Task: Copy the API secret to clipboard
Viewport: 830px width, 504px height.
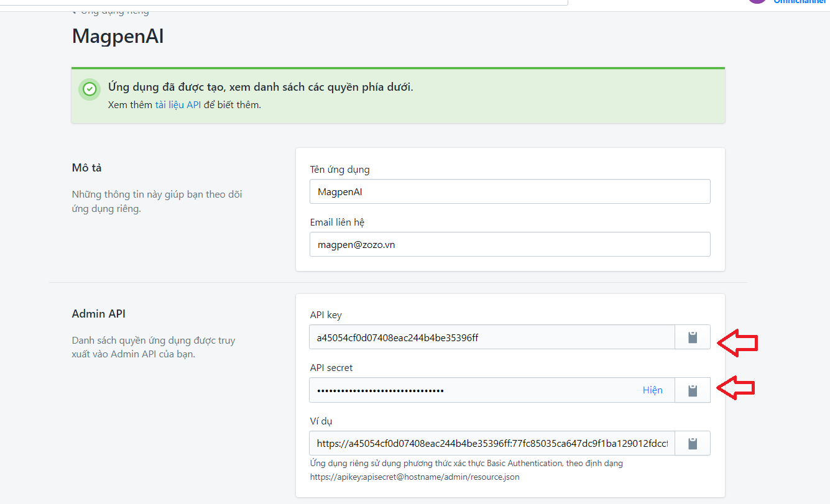Action: 693,390
